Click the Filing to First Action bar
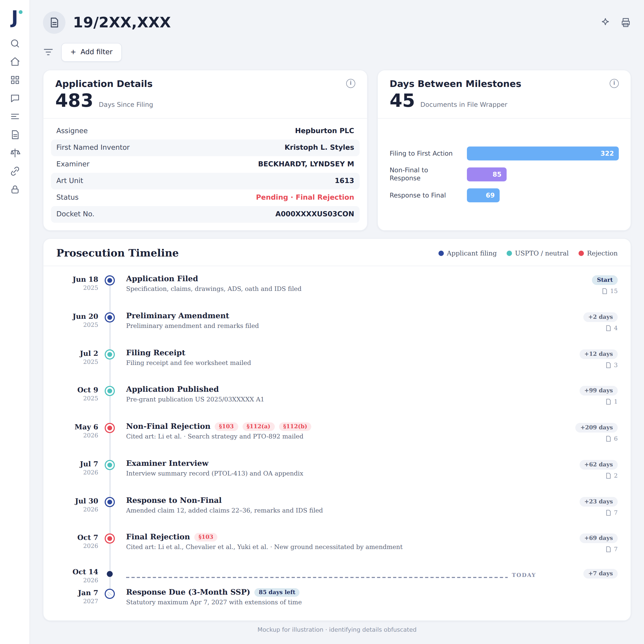Screen dimensions: 644x644 (543, 153)
